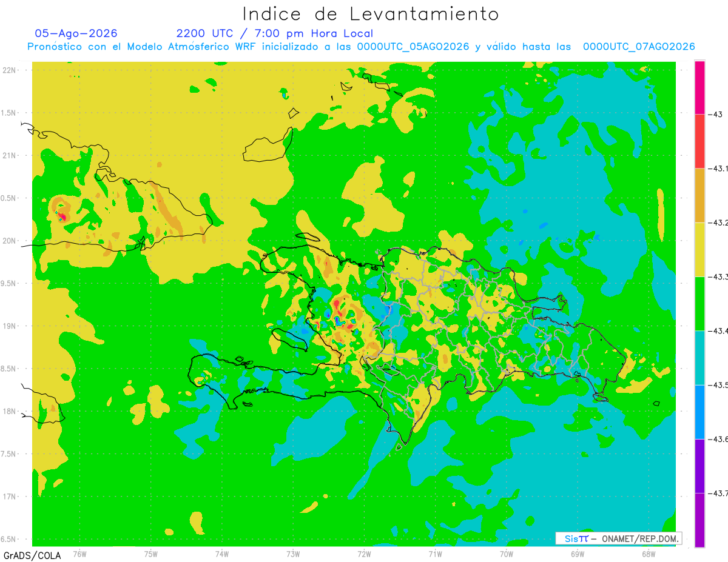Click the "-43.3" color scale value
728x562 pixels.
(718, 276)
